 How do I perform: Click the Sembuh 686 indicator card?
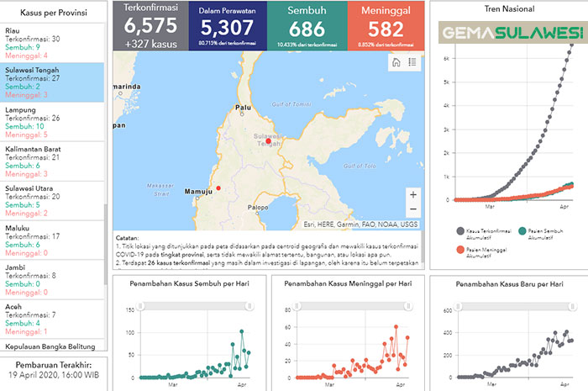307,25
